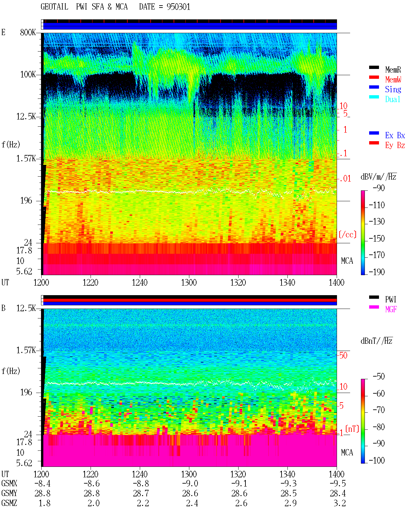Click the Ex Bx legend label
Viewport: 420px width, 523px height.
click(x=395, y=135)
